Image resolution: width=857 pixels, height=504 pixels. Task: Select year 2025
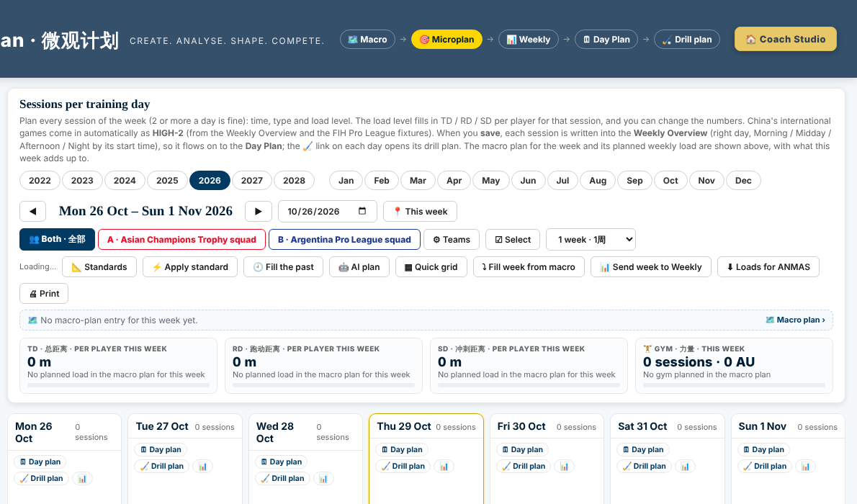167,181
